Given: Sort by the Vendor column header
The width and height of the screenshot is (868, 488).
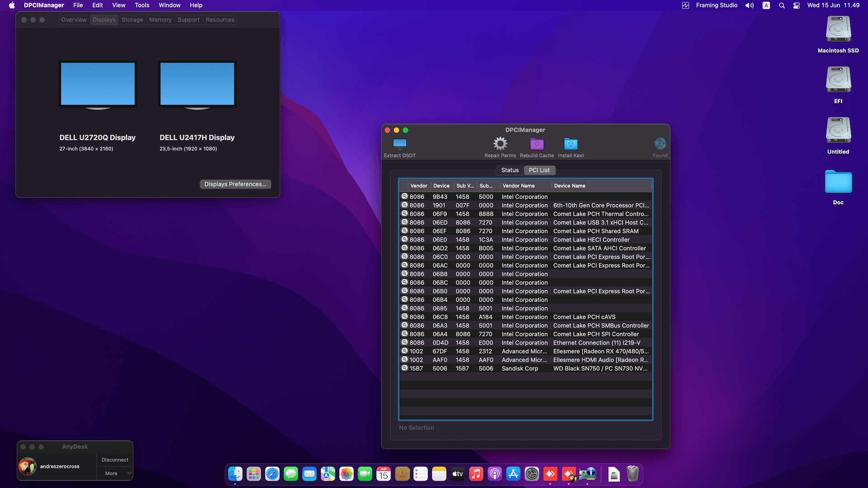Looking at the screenshot, I should point(419,186).
